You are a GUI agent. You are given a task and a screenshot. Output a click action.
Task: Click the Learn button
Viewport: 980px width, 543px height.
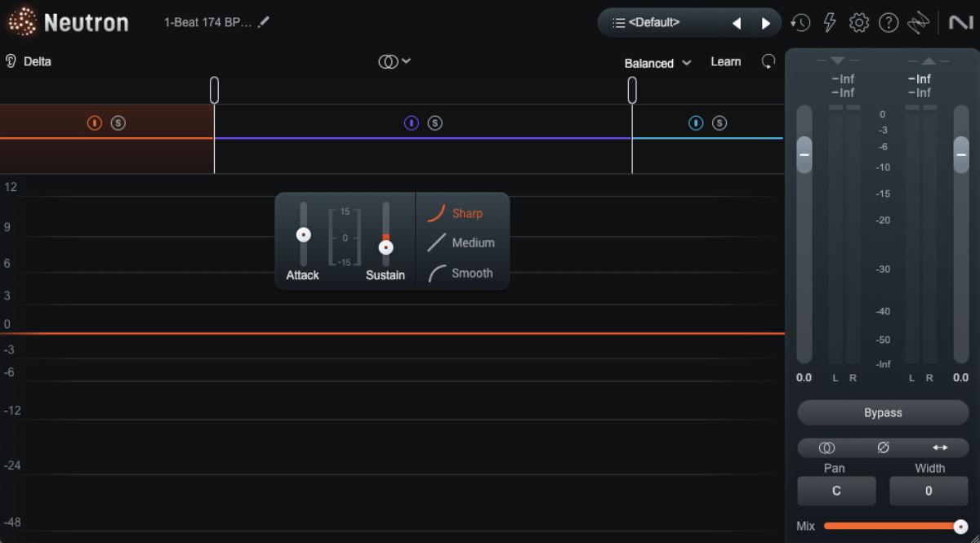click(x=726, y=62)
